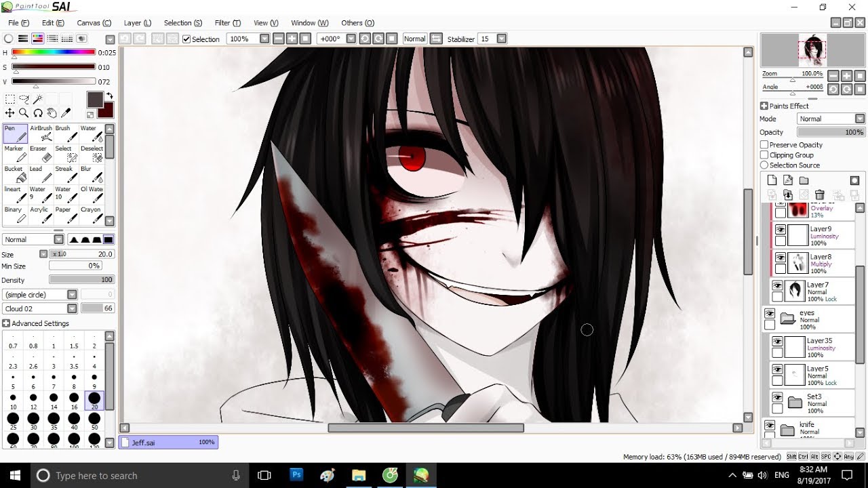Expand the Paints Effect section
The image size is (868, 488).
point(764,106)
